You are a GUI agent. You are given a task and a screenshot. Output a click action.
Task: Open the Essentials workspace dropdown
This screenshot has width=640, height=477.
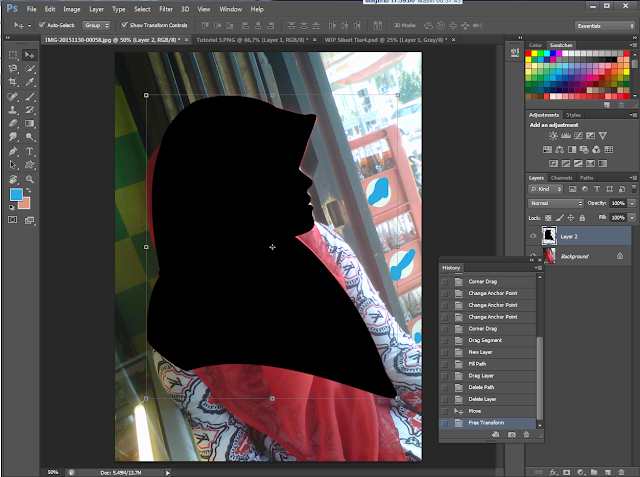pyautogui.click(x=604, y=26)
